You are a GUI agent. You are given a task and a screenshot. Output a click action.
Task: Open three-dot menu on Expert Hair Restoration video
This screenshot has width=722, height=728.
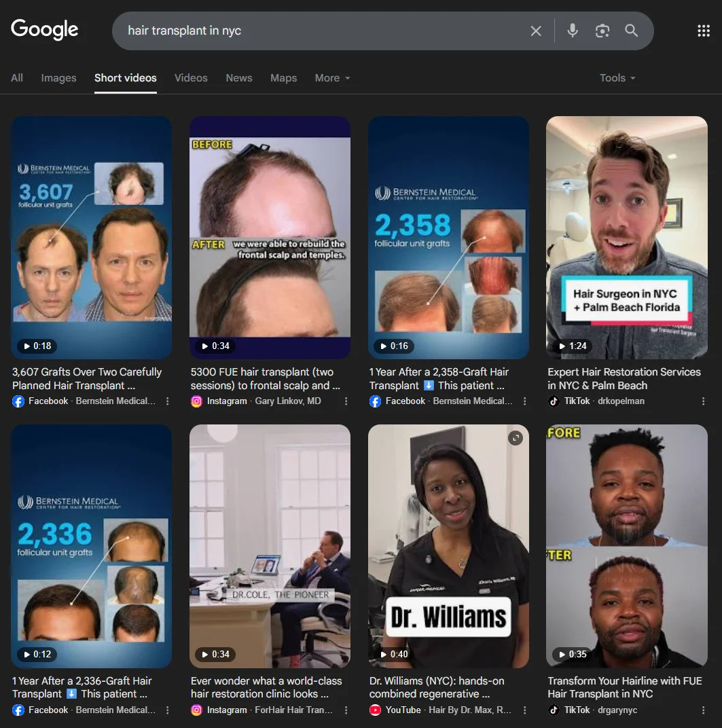click(703, 401)
